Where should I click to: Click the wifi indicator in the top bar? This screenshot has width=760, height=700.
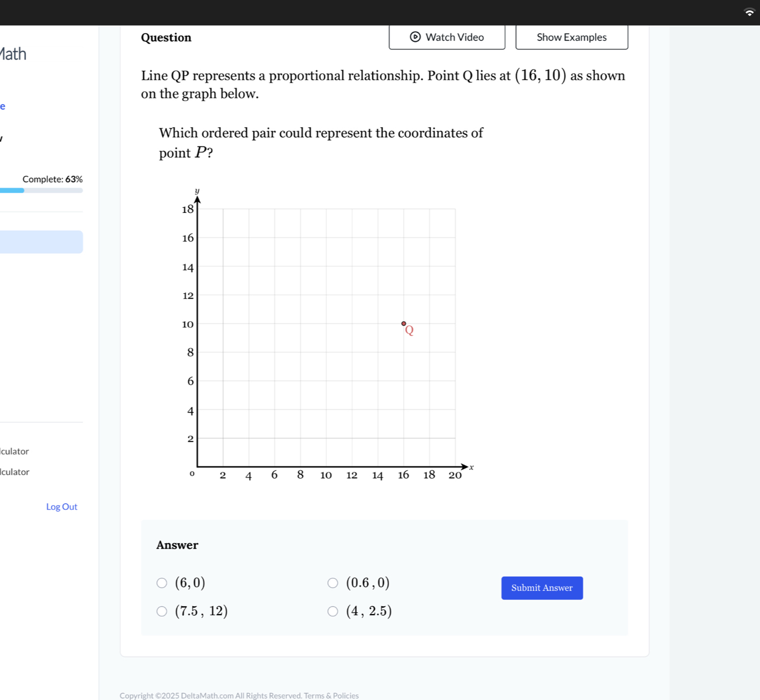click(749, 12)
